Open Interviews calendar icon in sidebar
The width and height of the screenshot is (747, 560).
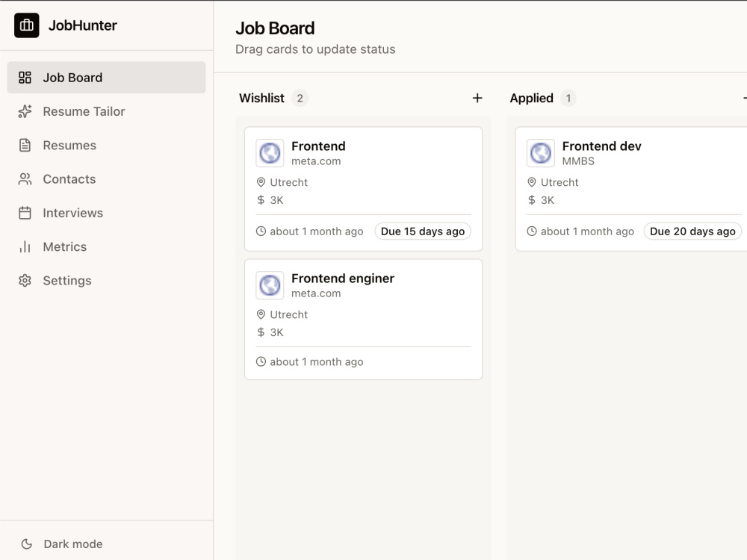point(25,213)
